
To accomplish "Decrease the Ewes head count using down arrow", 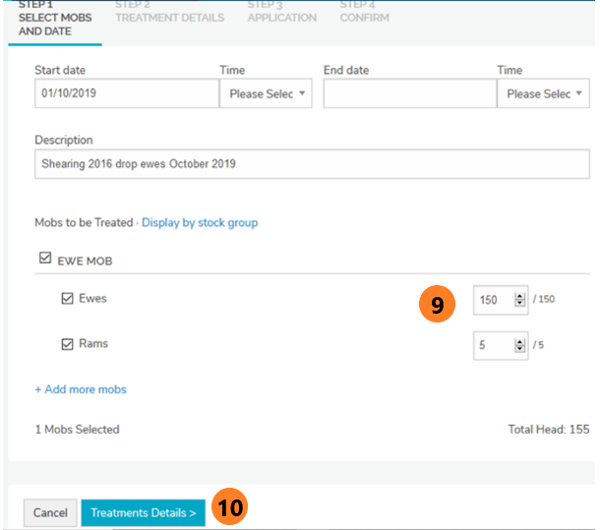I will [x=519, y=303].
